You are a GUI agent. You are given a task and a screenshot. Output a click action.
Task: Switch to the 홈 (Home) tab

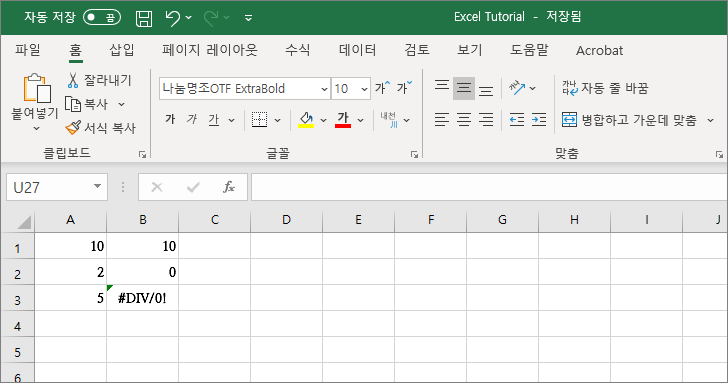click(x=75, y=50)
